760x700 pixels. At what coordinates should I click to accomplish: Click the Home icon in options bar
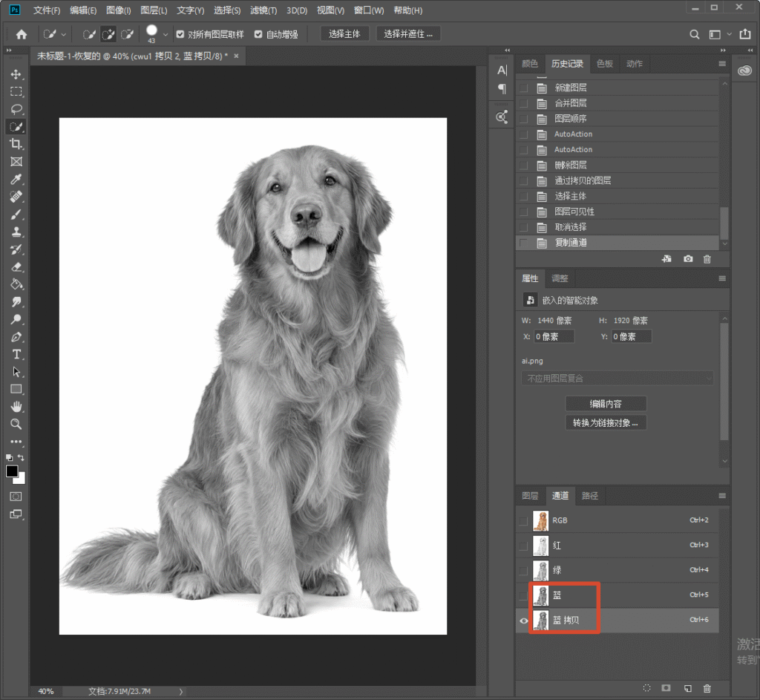tap(22, 34)
